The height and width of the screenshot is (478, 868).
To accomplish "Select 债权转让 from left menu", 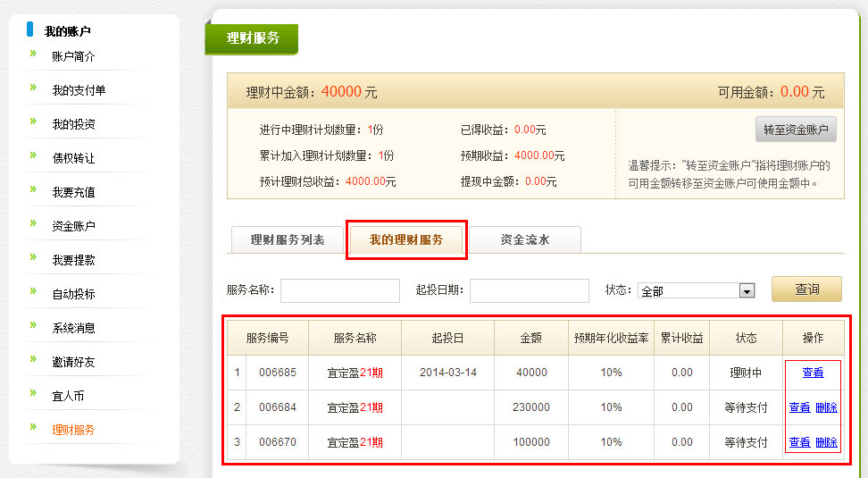I will [73, 158].
